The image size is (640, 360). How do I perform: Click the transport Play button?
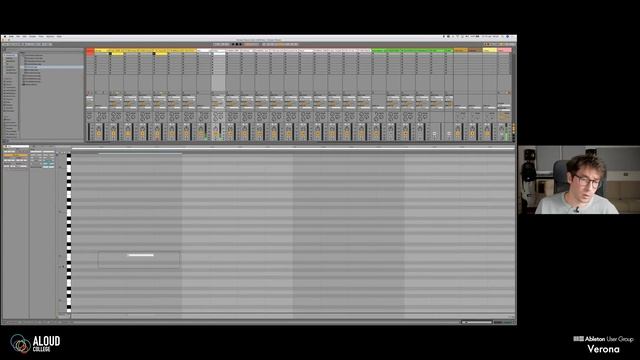coord(233,44)
